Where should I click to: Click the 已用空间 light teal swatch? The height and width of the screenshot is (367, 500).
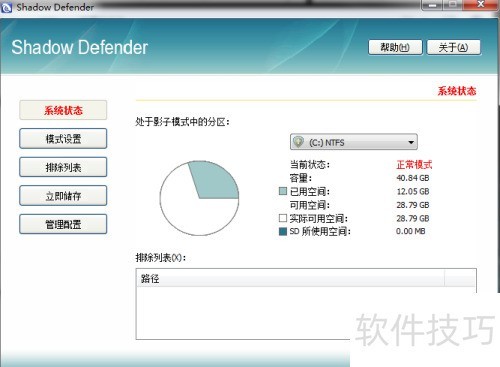point(283,191)
